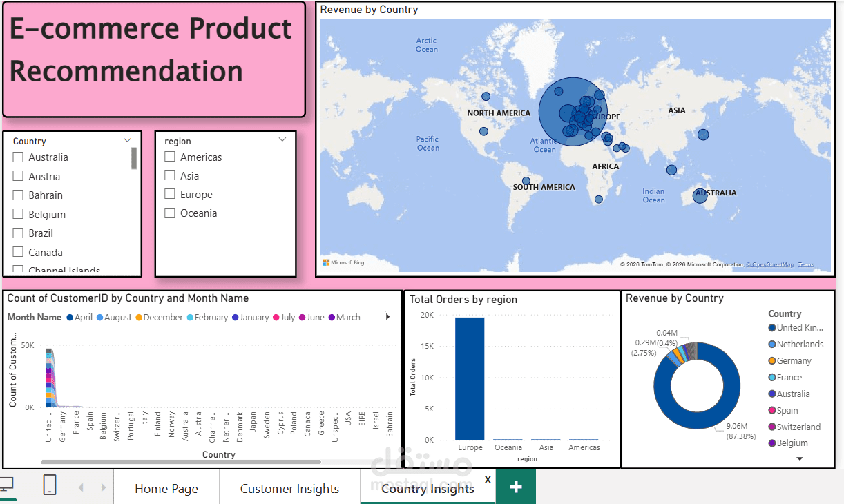Click the South America bubble on map
Screen dimensions: 844x504
[x=526, y=181]
